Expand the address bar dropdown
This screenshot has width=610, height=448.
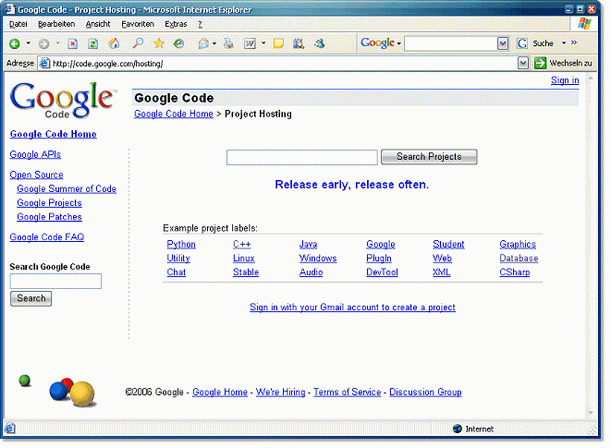pyautogui.click(x=523, y=63)
